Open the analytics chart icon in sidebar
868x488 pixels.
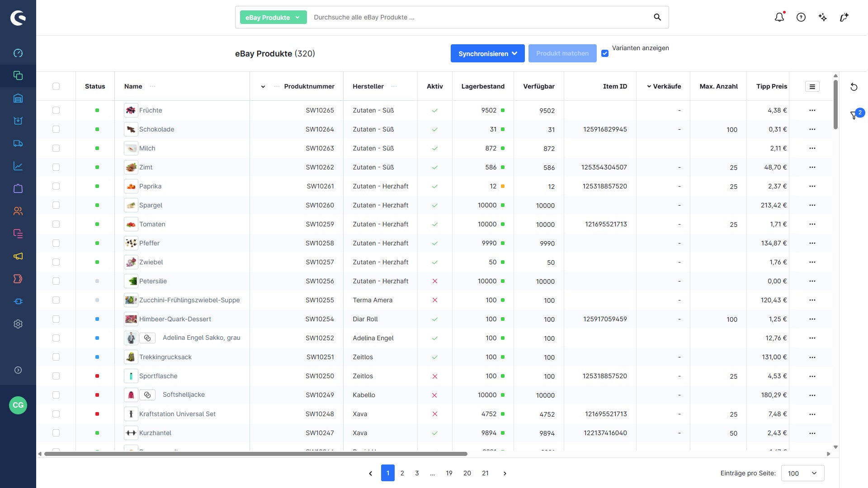click(x=18, y=166)
